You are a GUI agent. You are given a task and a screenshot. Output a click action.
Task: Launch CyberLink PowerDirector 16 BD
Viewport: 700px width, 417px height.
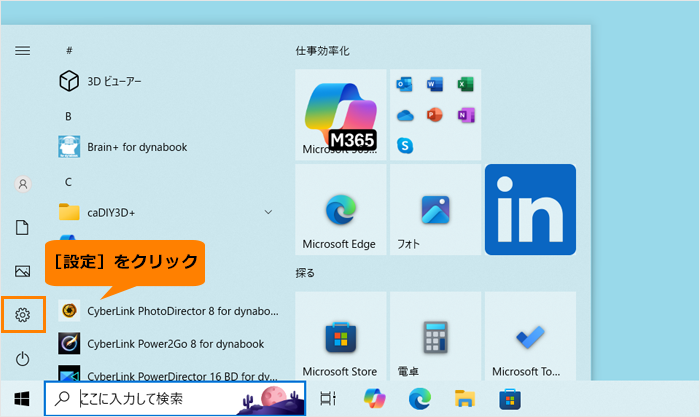tap(167, 374)
